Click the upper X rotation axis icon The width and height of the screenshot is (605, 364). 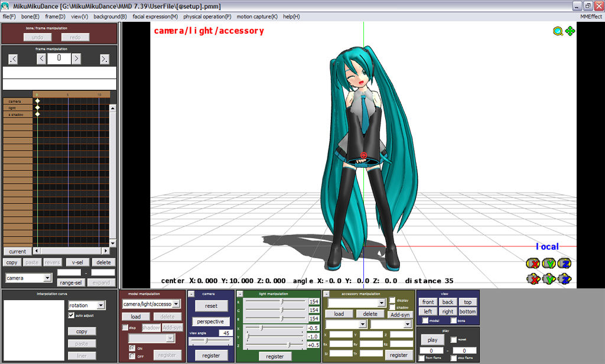point(534,264)
